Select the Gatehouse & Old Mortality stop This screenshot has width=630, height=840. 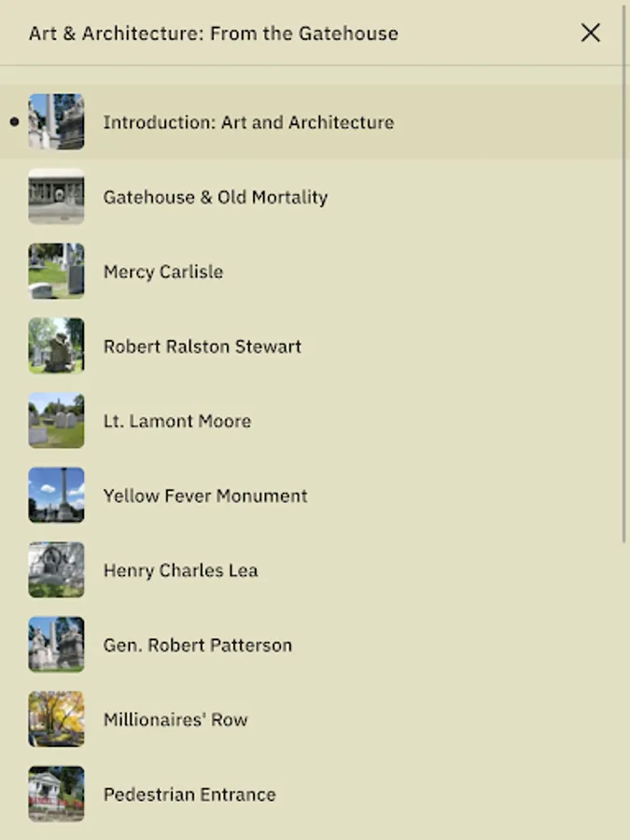(x=312, y=197)
